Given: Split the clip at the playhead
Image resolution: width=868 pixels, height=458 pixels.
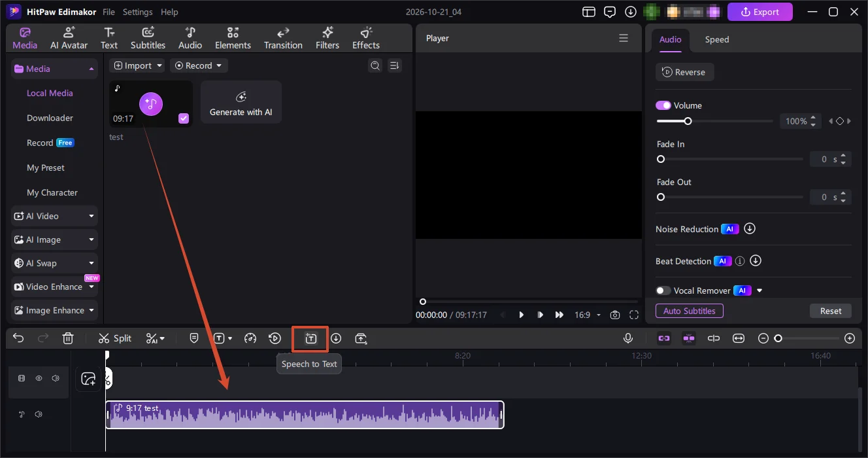Looking at the screenshot, I should click(x=115, y=338).
